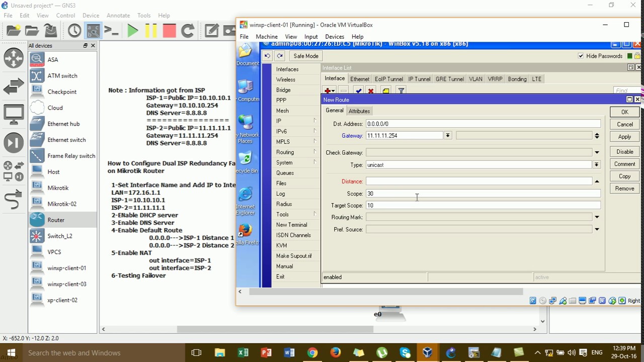Viewport: 644px width, 362px height.
Task: Browse switches category in GNS3 sidebar
Action: pos(14,86)
